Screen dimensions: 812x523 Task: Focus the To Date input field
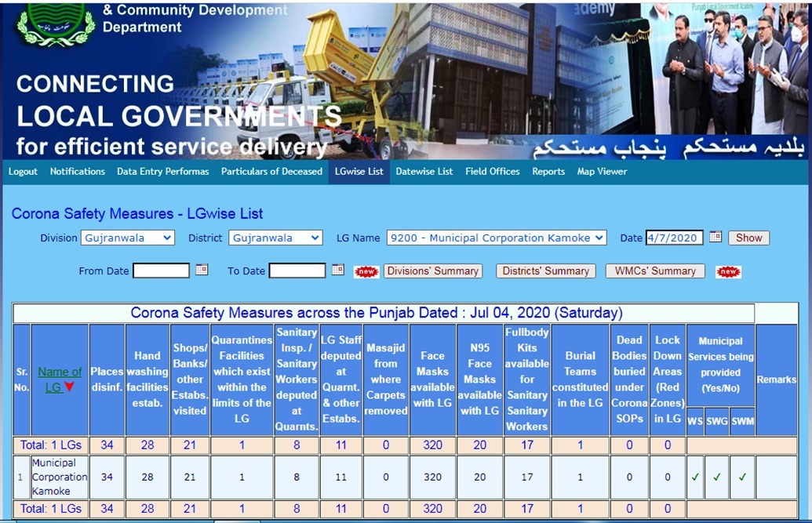[x=297, y=271]
